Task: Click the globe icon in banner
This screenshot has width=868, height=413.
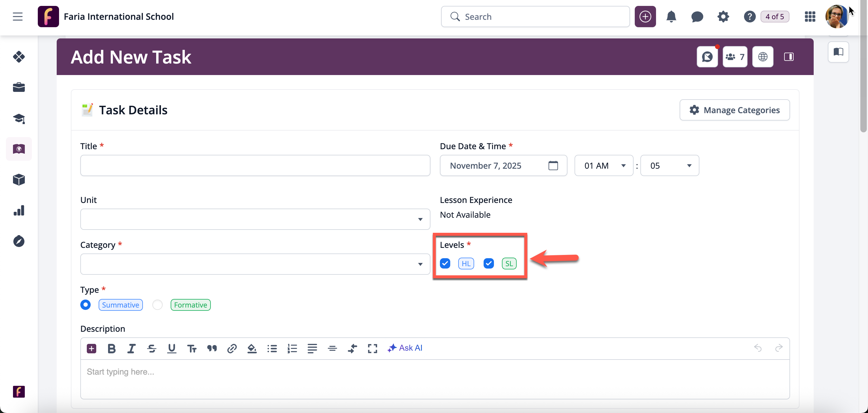Action: [x=763, y=57]
